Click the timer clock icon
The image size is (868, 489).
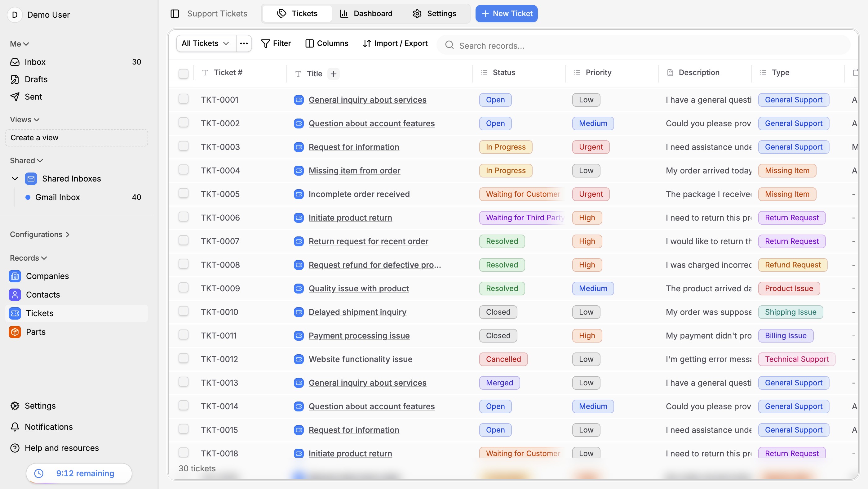[39, 473]
